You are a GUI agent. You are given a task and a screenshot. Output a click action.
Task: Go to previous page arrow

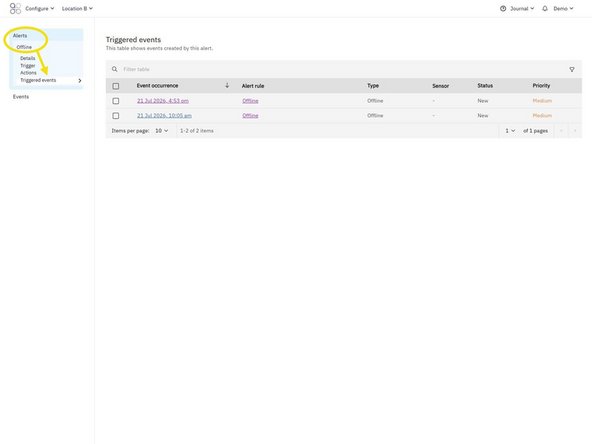(x=561, y=131)
